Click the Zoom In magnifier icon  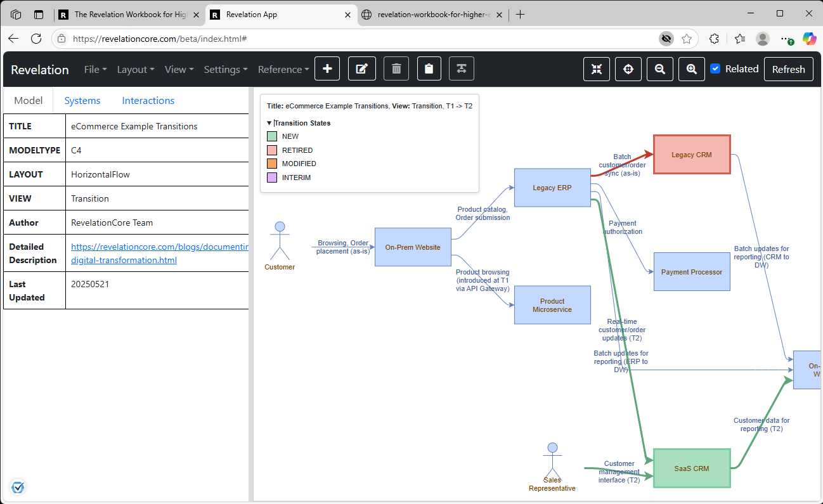pos(691,68)
